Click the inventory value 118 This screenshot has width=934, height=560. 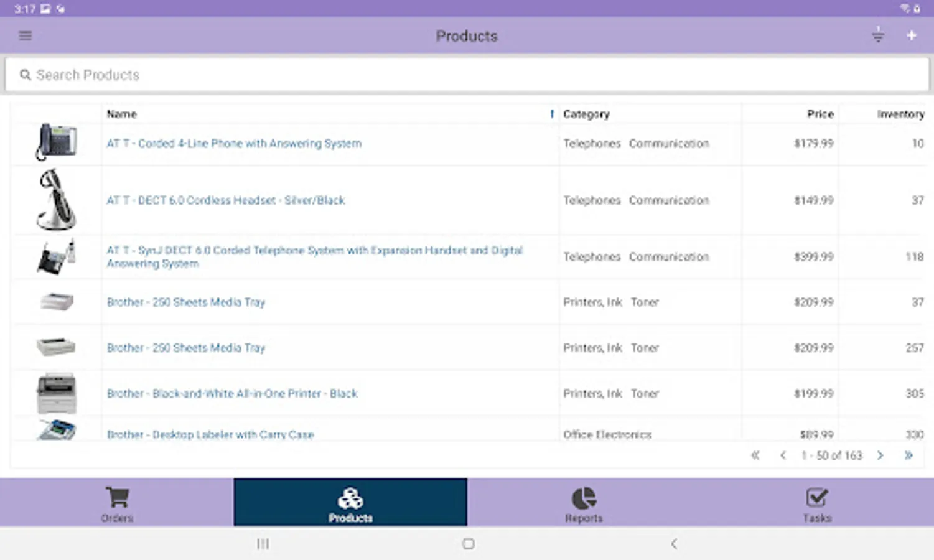(x=915, y=257)
